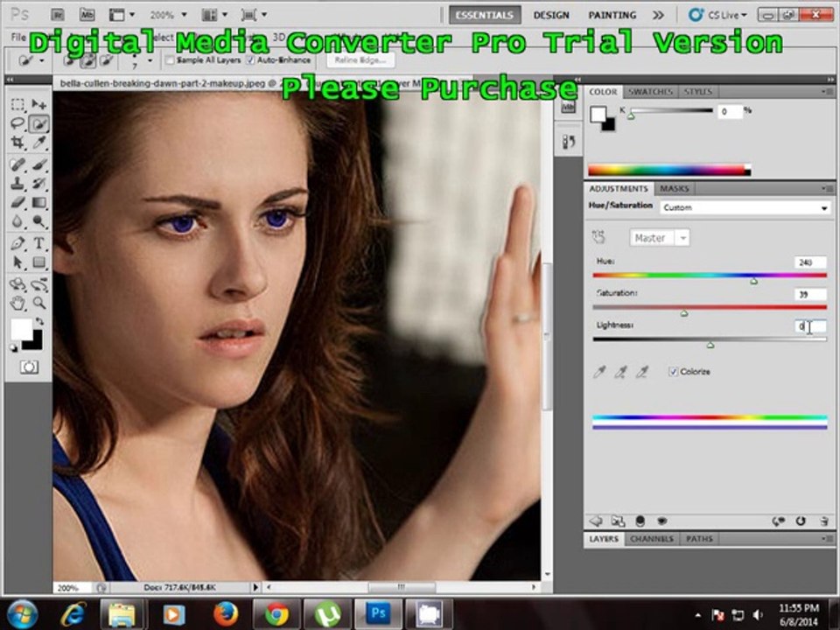Switch to Essentials workspace

pyautogui.click(x=484, y=15)
